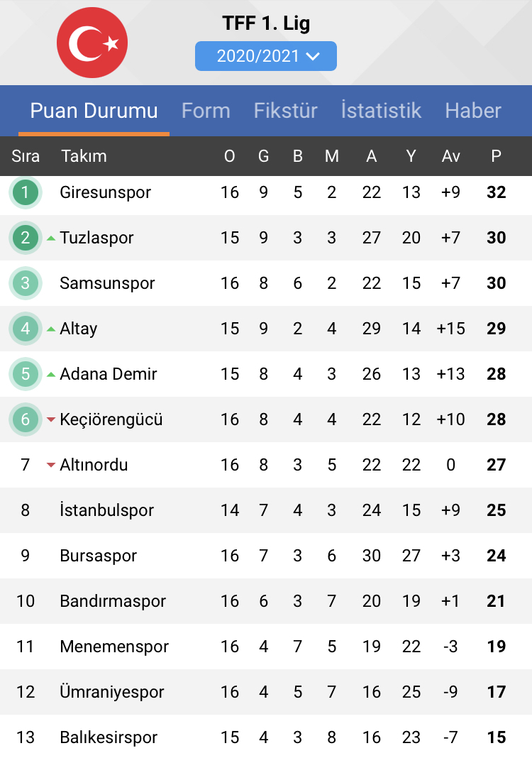Click Altay's green up arrow indicator
Screen dimensions: 532x758
(x=51, y=329)
